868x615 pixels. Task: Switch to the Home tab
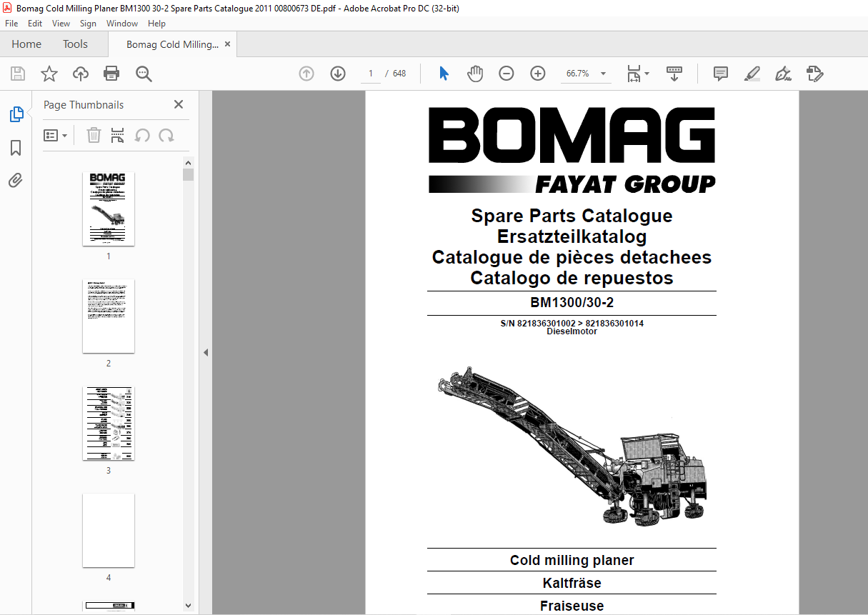[x=26, y=44]
